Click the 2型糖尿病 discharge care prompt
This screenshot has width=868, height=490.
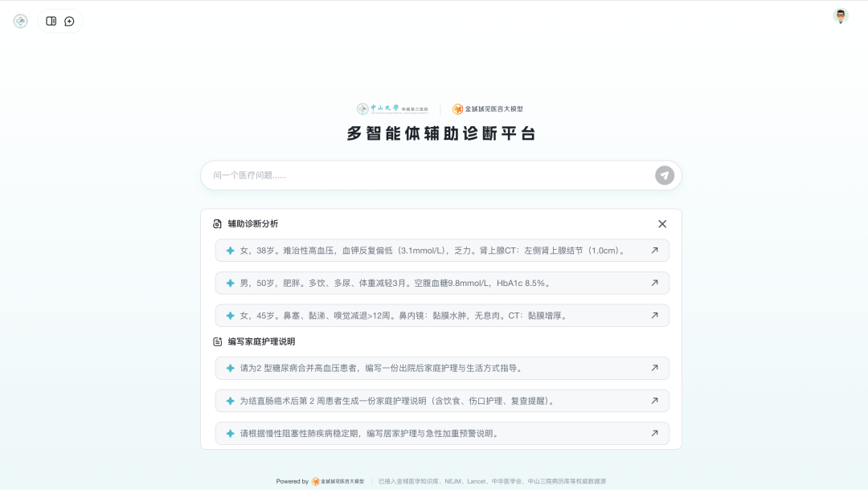pos(440,368)
